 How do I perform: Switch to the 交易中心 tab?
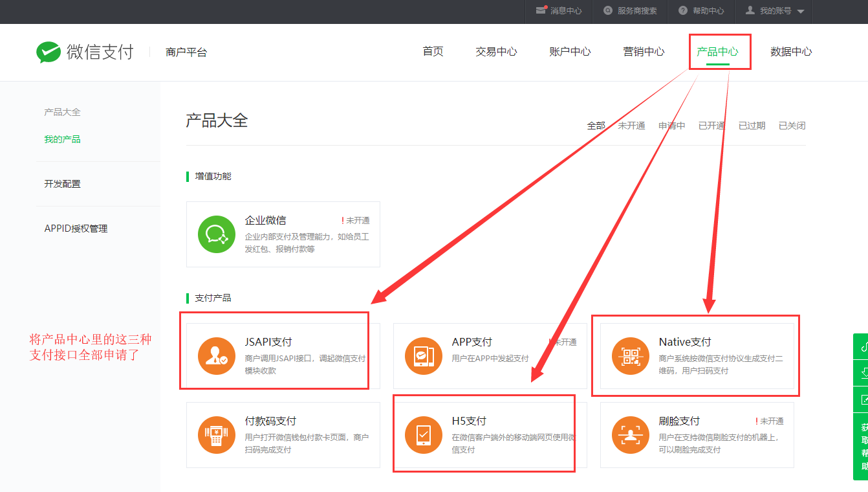pos(496,52)
